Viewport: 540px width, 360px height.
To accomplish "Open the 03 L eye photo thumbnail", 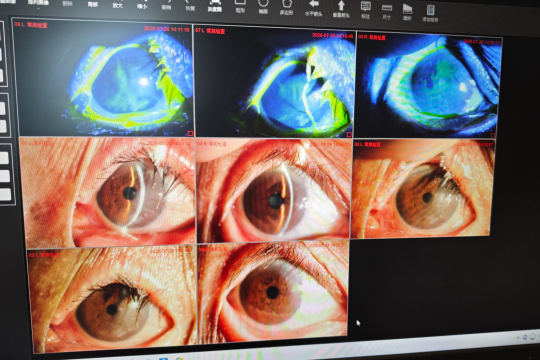I will point(423,189).
